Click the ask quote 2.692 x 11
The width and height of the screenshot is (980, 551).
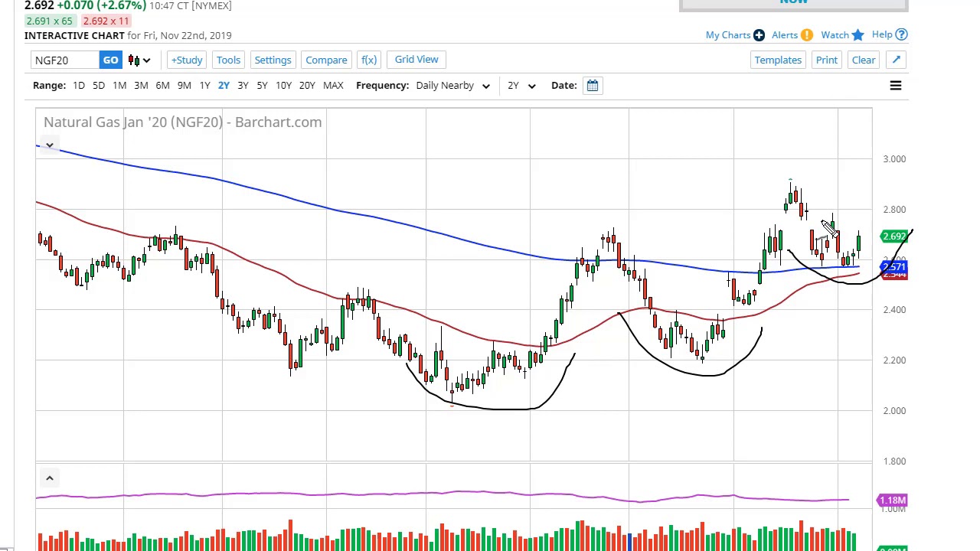pos(106,21)
